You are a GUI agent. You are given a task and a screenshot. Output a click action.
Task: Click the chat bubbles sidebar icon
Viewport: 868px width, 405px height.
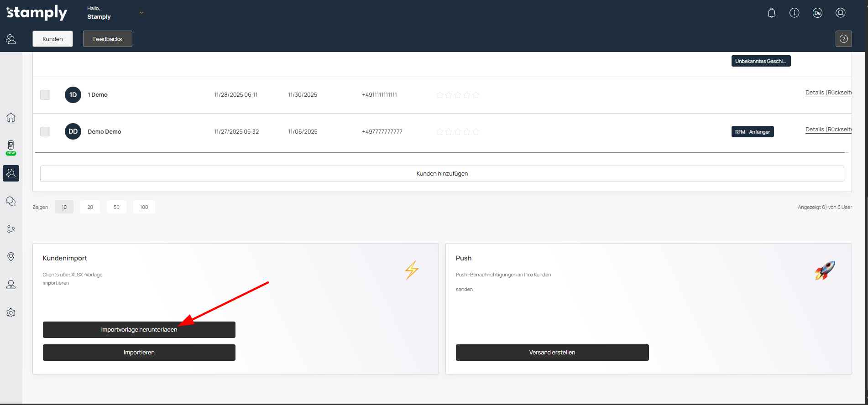(11, 201)
